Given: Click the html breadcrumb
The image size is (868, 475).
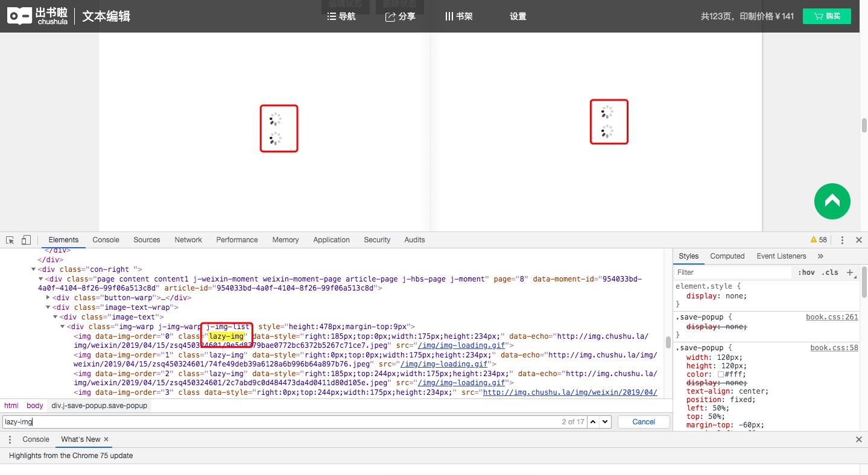Looking at the screenshot, I should [11, 406].
